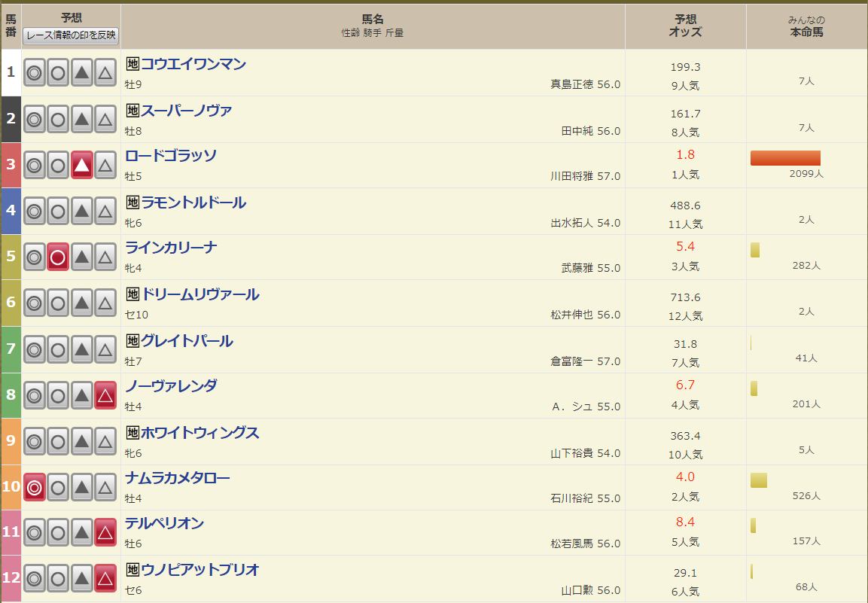Set black triangle mark for テルペリオン
868x603 pixels.
point(82,533)
